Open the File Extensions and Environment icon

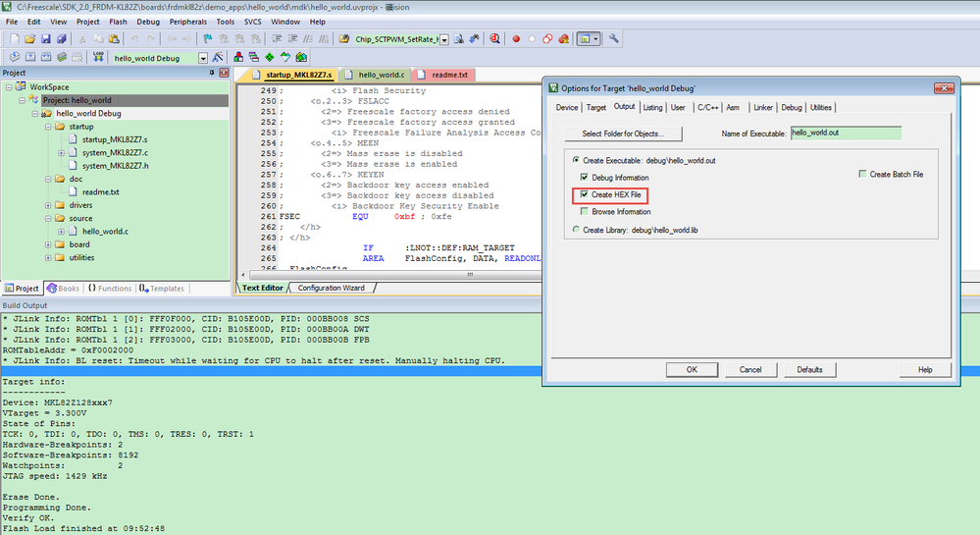coord(238,58)
